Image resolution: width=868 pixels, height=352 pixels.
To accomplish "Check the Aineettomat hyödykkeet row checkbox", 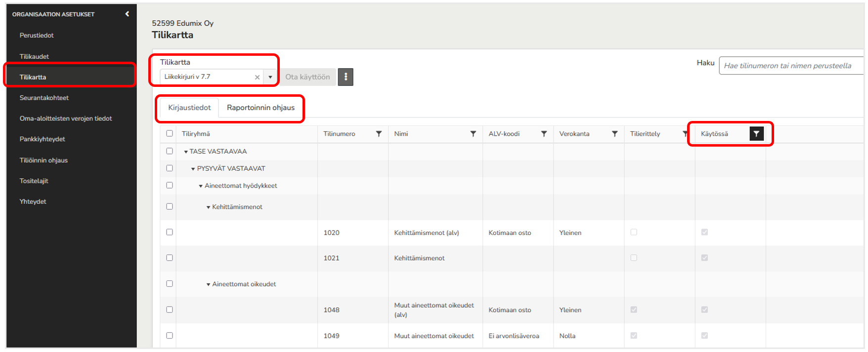I will click(x=170, y=185).
